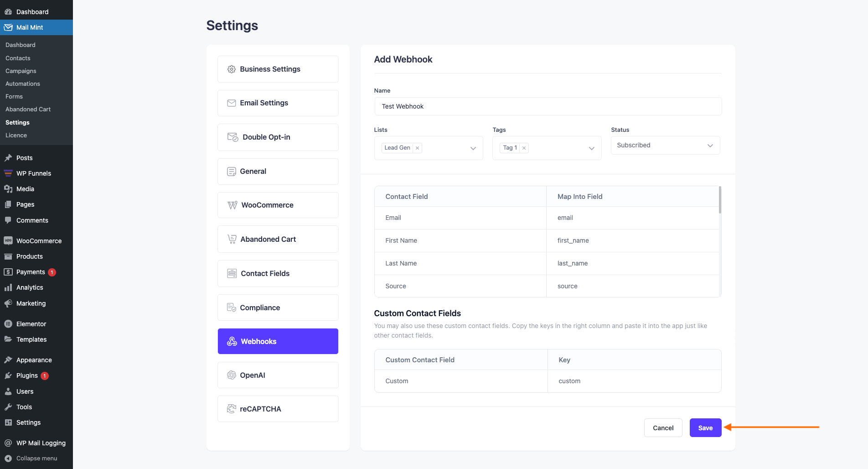Click the Pages icon in sidebar
The height and width of the screenshot is (469, 868).
(x=8, y=204)
